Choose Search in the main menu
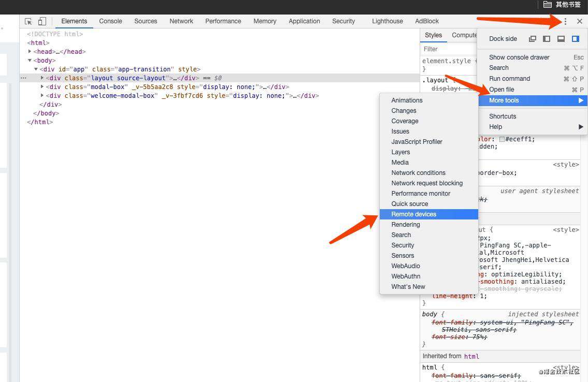 pos(532,68)
